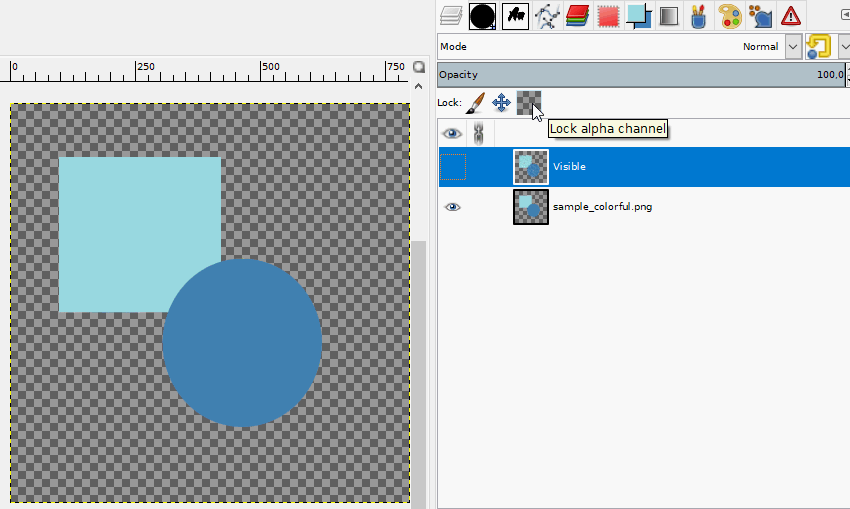Show the Visible layer via eye box
850x509 pixels.
tap(453, 166)
